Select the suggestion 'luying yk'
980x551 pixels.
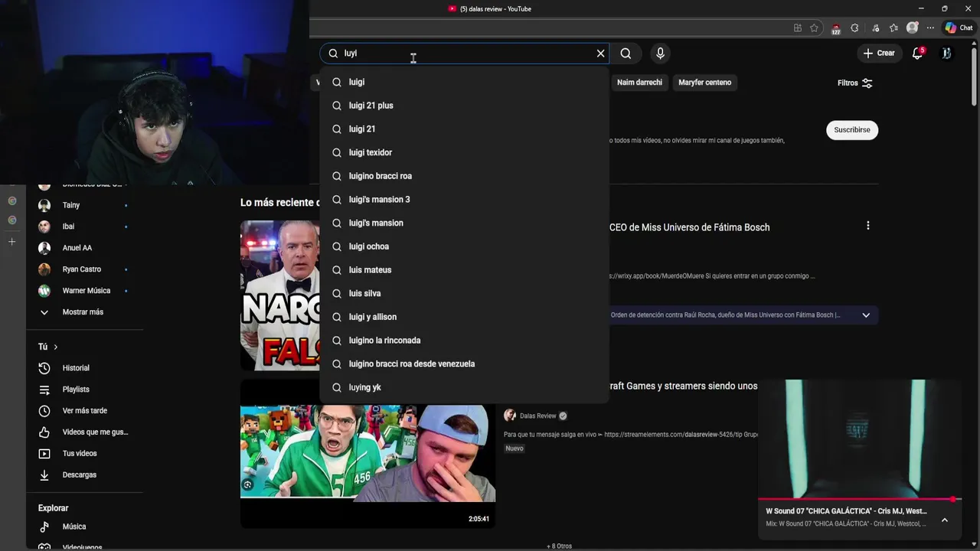point(464,387)
